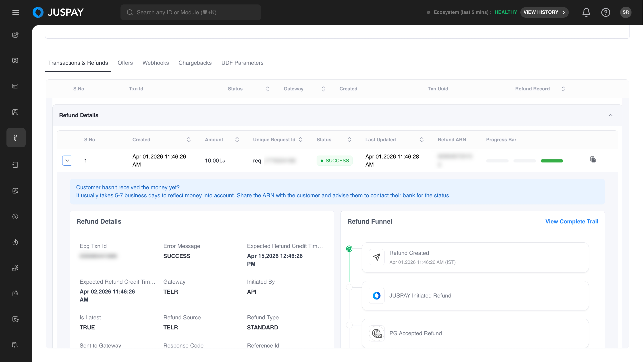The width and height of the screenshot is (644, 362).
Task: Copy the refund row details icon
Action: [x=593, y=159]
